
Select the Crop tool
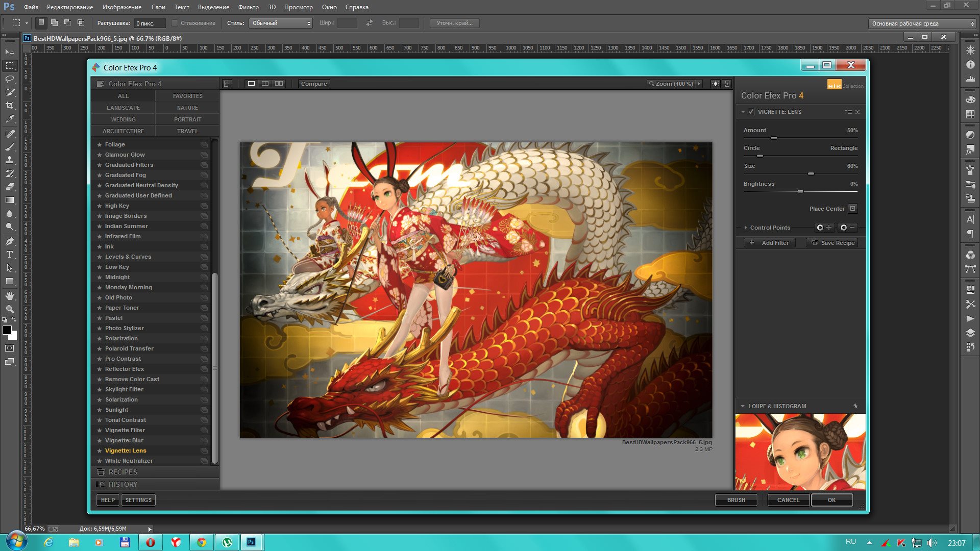pos(10,106)
